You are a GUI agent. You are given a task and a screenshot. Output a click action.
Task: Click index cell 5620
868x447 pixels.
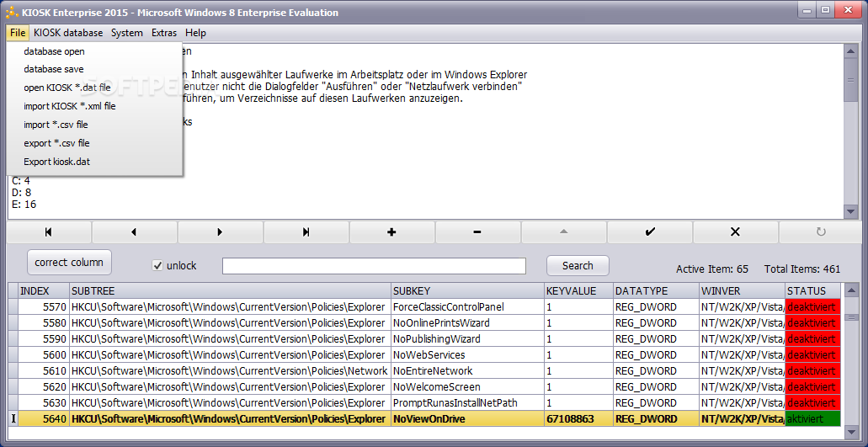pos(44,386)
